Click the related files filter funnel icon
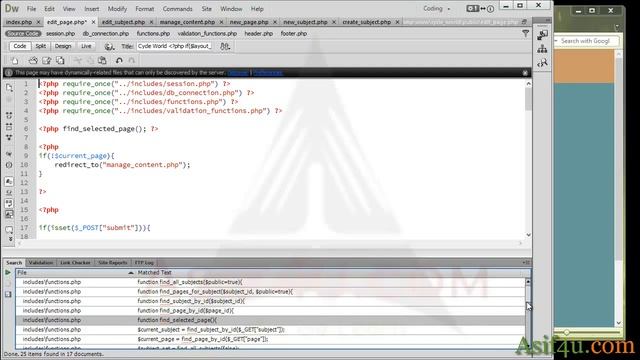Viewport: 640px width, 360px height. [x=526, y=34]
